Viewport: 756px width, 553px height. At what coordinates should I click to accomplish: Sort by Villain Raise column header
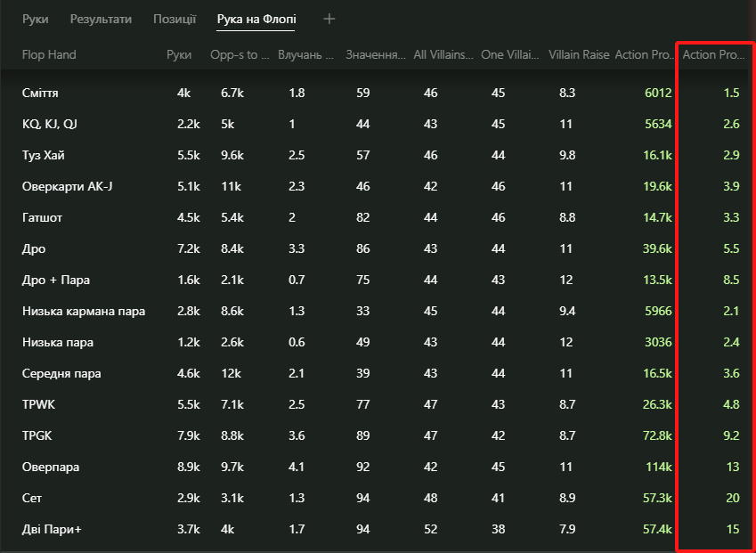579,55
